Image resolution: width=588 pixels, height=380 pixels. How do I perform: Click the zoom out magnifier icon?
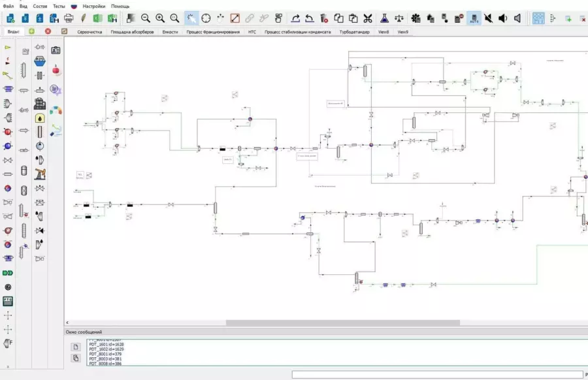[146, 18]
